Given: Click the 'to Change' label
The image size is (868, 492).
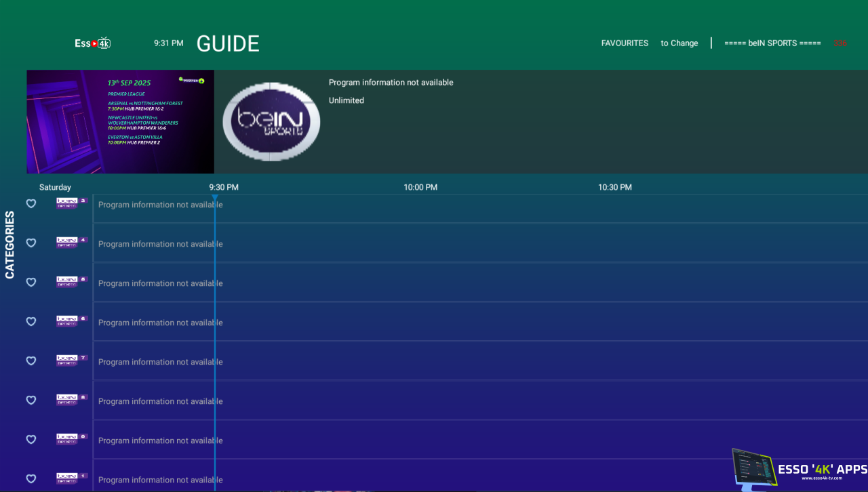Looking at the screenshot, I should pos(679,43).
